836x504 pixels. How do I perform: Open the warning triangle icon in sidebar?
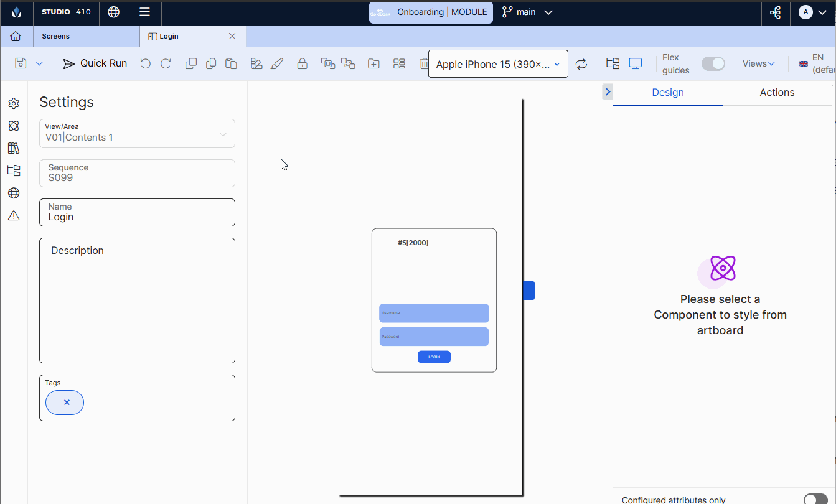pos(14,215)
